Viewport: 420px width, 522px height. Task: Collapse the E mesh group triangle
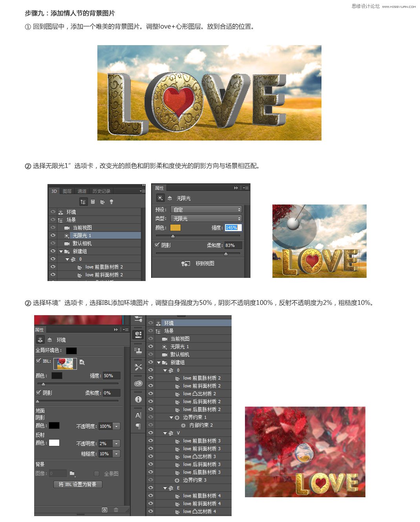pos(165,488)
